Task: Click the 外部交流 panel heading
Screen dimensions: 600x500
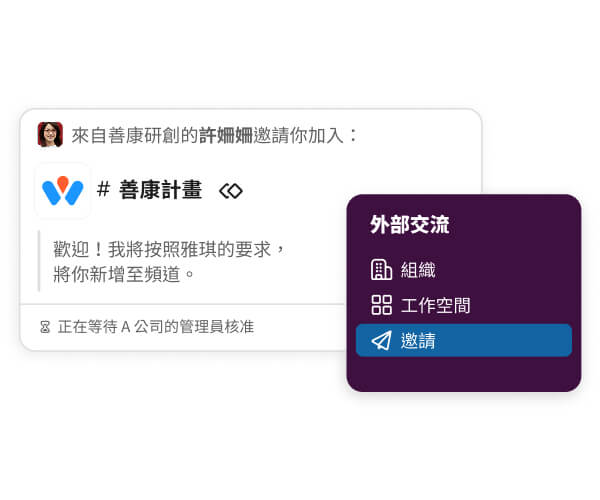Action: 409,224
